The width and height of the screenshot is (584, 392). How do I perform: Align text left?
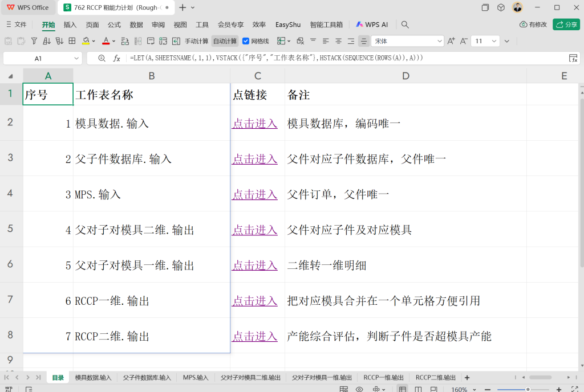tap(326, 41)
